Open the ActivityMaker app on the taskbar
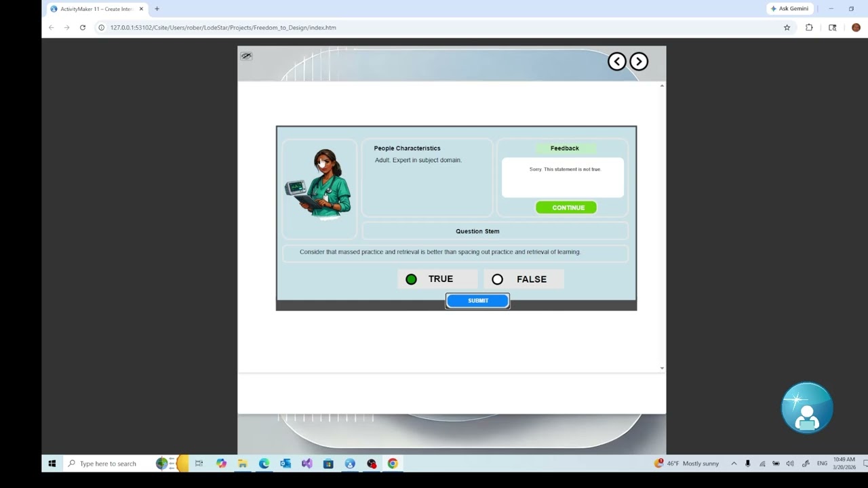This screenshot has height=488, width=868. [350, 464]
